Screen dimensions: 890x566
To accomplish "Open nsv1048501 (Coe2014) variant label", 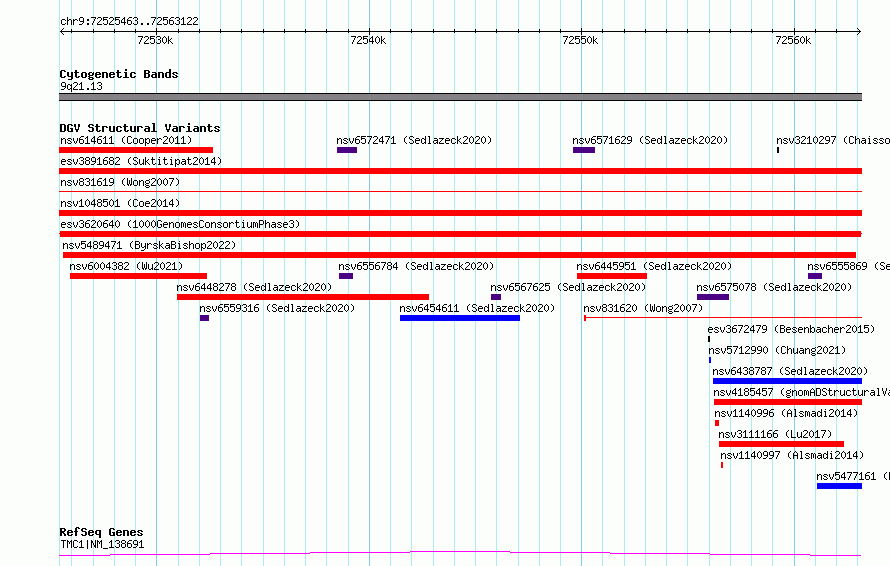I will pyautogui.click(x=120, y=203).
